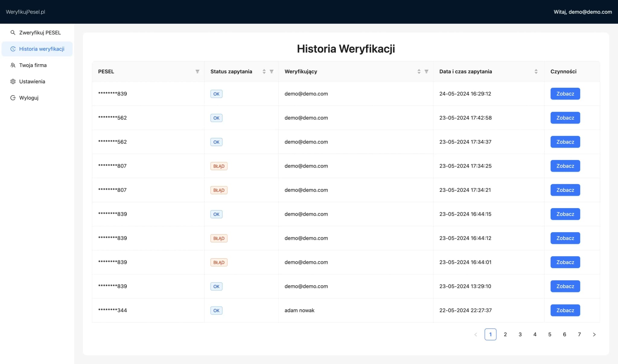Toggle sorting on Status zapytania column

click(264, 71)
